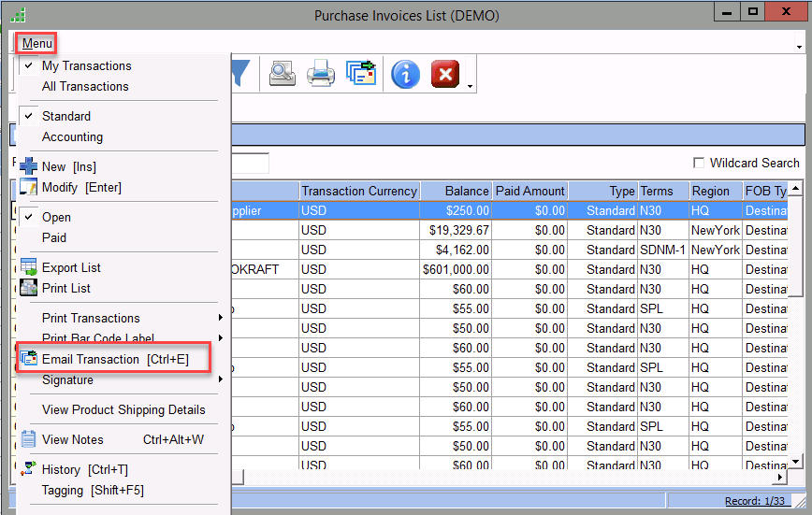Viewport: 812px width, 515px height.
Task: Toggle the My Transactions checked option
Action: click(86, 65)
